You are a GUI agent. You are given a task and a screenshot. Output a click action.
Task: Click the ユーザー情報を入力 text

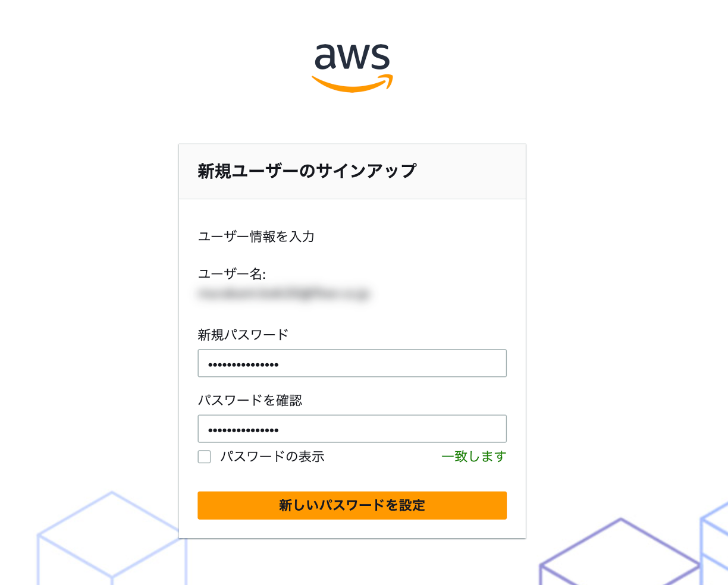tap(256, 237)
